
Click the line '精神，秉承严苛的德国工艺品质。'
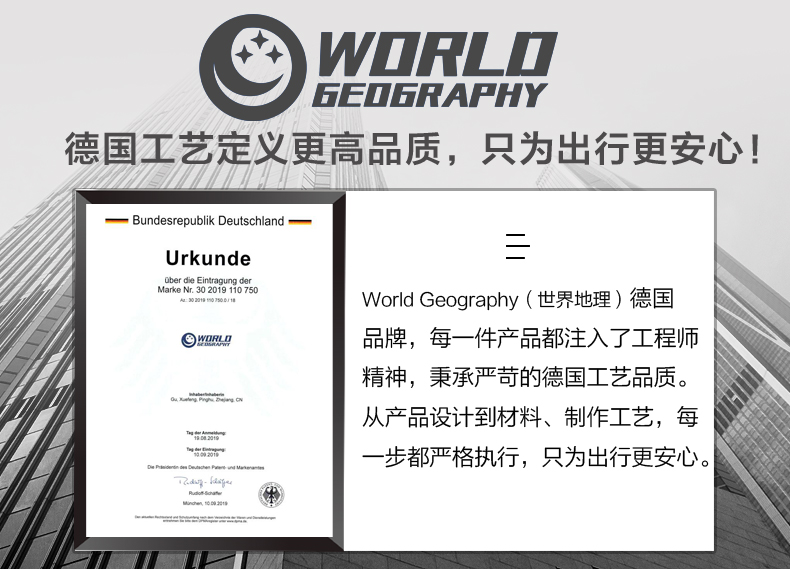tap(526, 378)
